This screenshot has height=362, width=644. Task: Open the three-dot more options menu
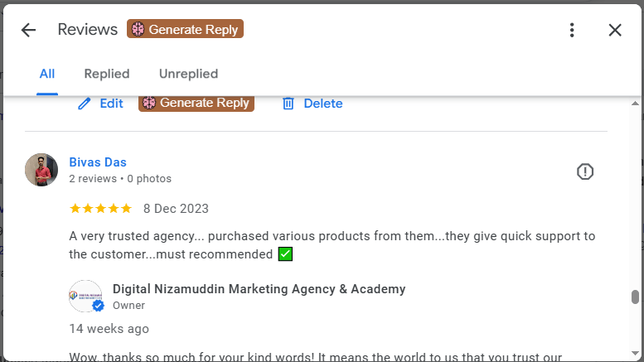coord(572,31)
